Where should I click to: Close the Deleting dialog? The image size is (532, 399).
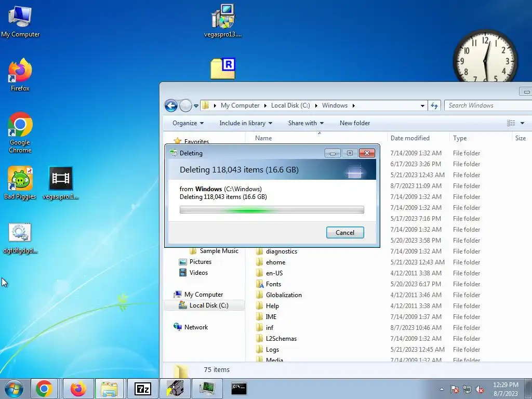(x=367, y=153)
